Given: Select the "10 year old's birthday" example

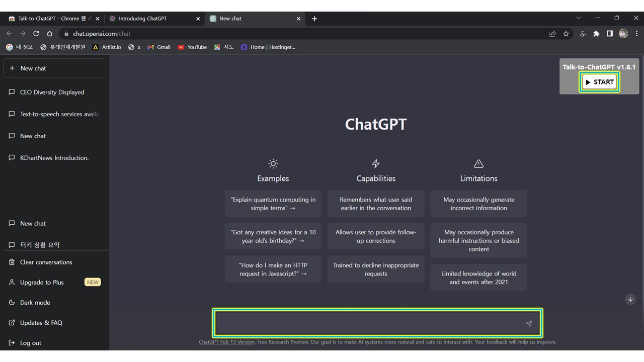Looking at the screenshot, I should click(273, 236).
